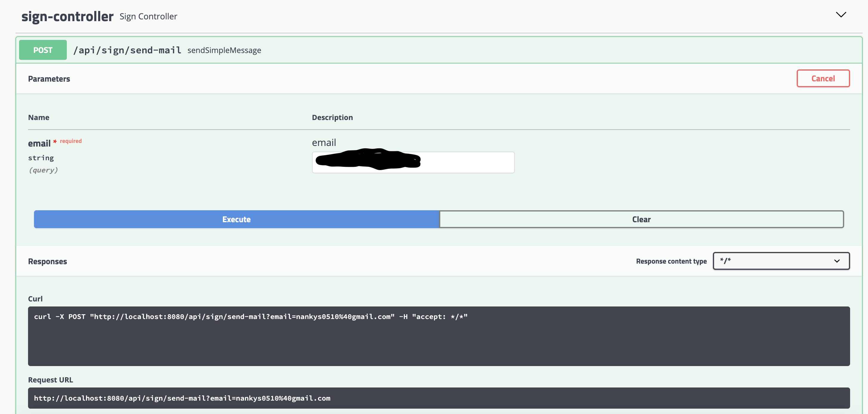Viewport: 868px width, 414px height.
Task: Click the /api/sign/send-mail endpoint path
Action: tap(127, 50)
